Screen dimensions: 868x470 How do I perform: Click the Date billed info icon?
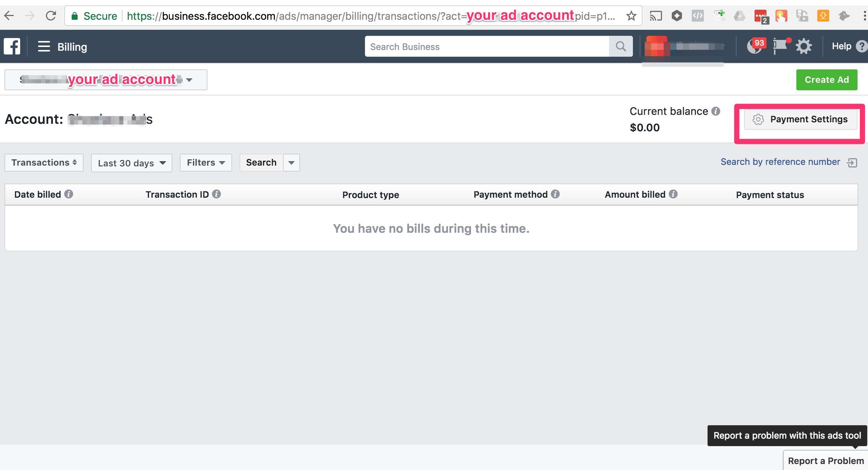(x=69, y=194)
